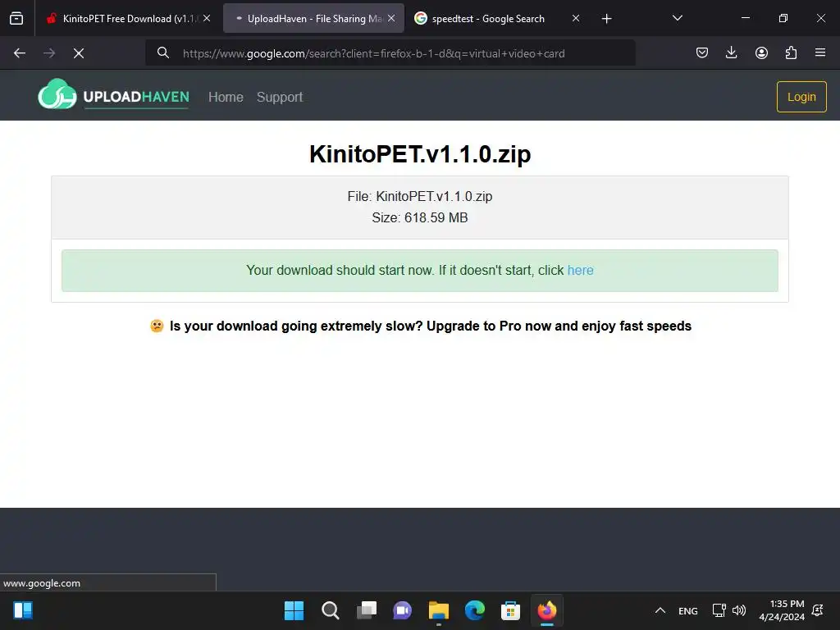Go back to previous page
This screenshot has height=630, width=840.
pyautogui.click(x=20, y=53)
